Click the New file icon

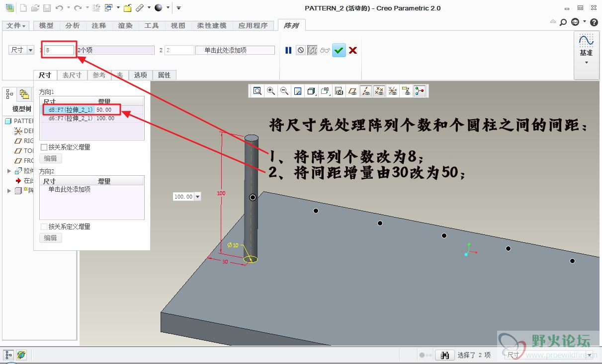tap(23, 8)
